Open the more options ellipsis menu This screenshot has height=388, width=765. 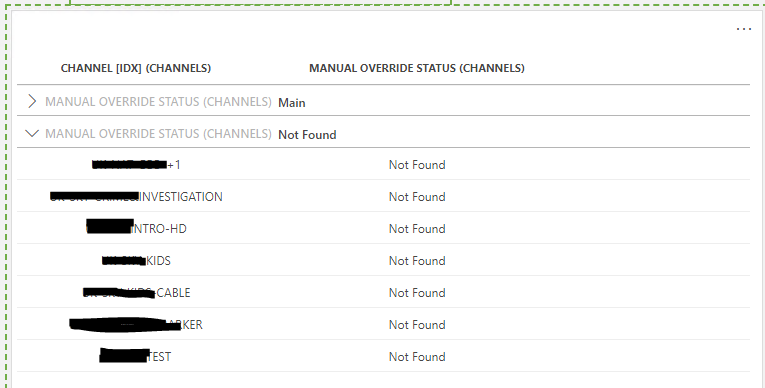(744, 29)
